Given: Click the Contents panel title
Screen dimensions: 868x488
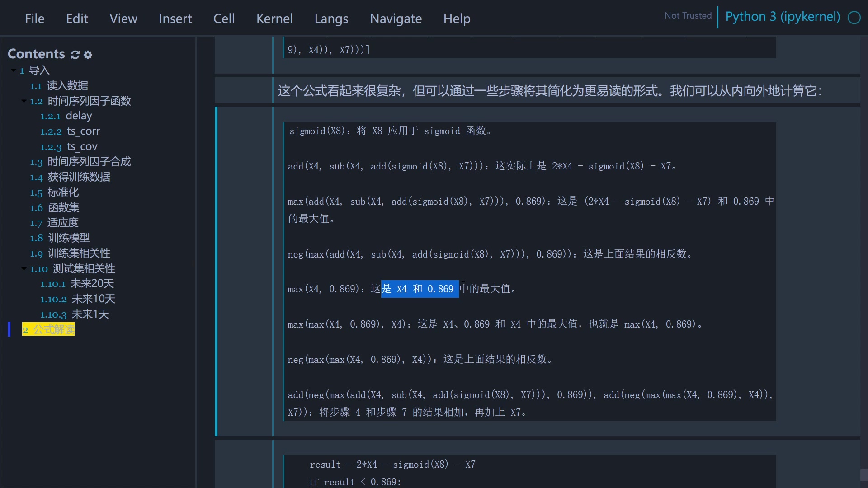Looking at the screenshot, I should (x=36, y=54).
